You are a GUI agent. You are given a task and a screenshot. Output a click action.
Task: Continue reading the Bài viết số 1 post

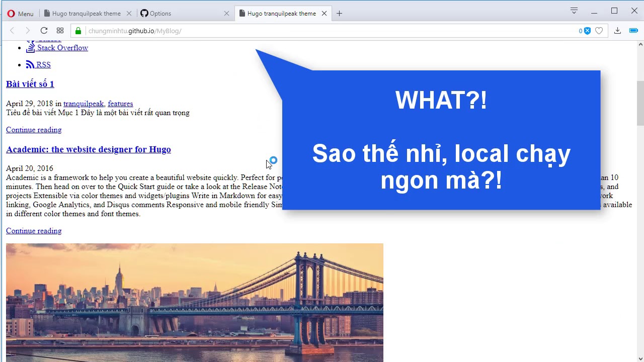click(x=34, y=130)
